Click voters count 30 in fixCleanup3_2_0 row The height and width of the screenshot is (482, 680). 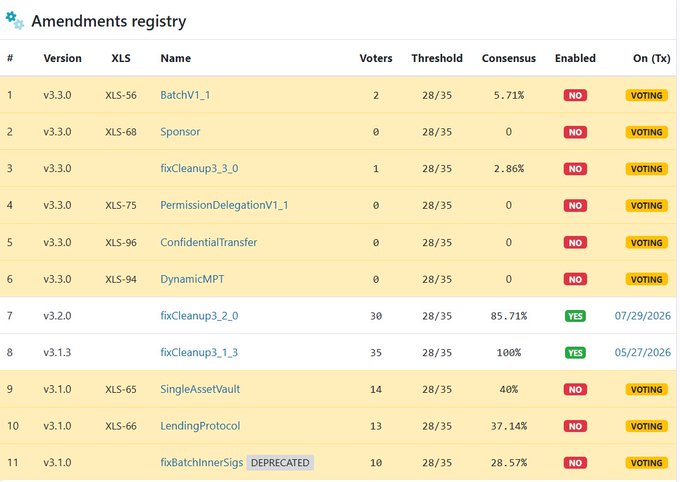376,316
